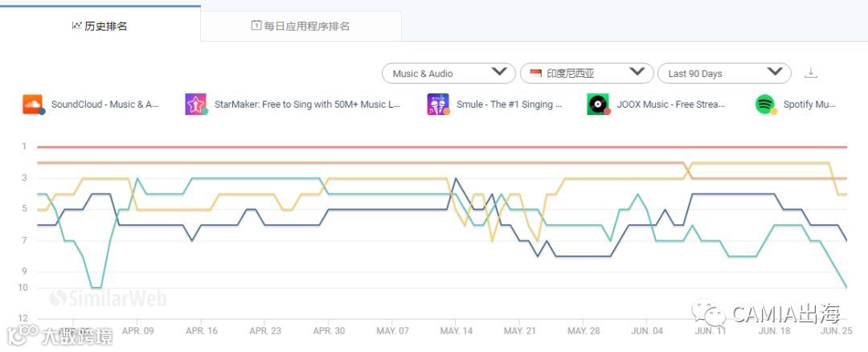This screenshot has height=352, width=868.
Task: Toggle the JOOX Music series legend label
Action: [x=671, y=104]
